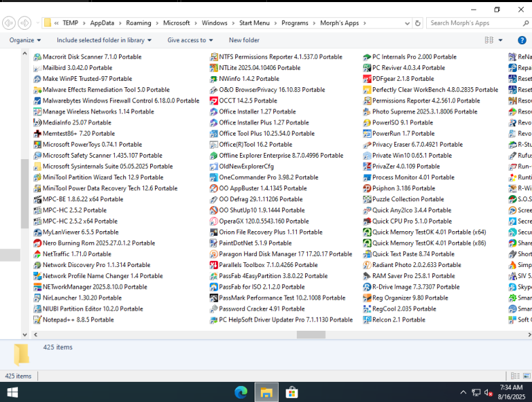
Task: Switch to details view in status bar
Action: pyautogui.click(x=515, y=376)
